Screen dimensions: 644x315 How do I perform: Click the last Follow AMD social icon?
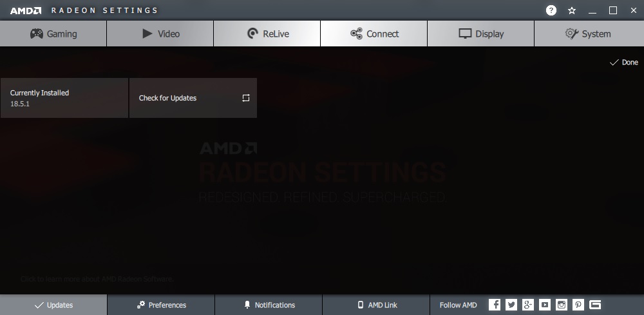point(595,305)
